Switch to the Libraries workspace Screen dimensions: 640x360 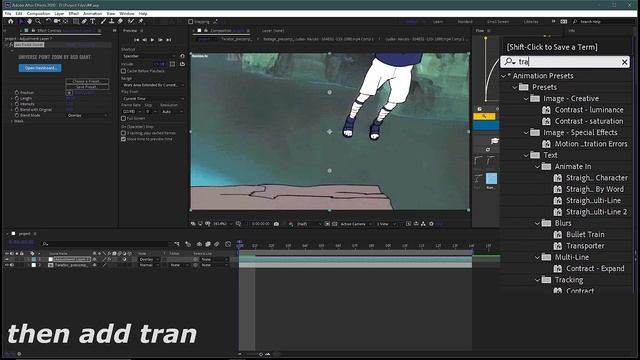point(531,22)
